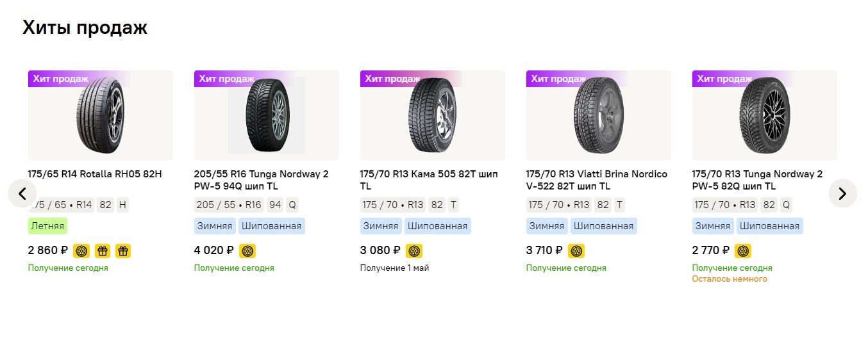Screen dimensions: 868x347
Task: Click bonus wheel icon beside 4 020 ₽
Action: 247,251
